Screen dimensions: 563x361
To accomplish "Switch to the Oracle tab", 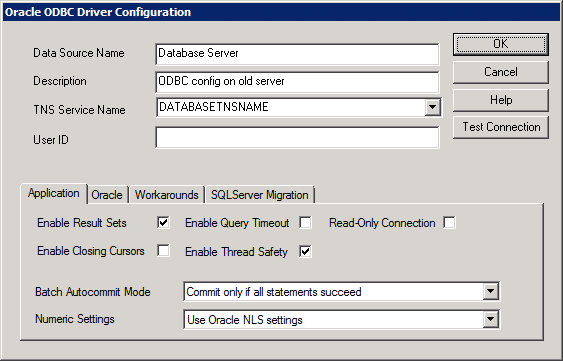I will pos(107,195).
